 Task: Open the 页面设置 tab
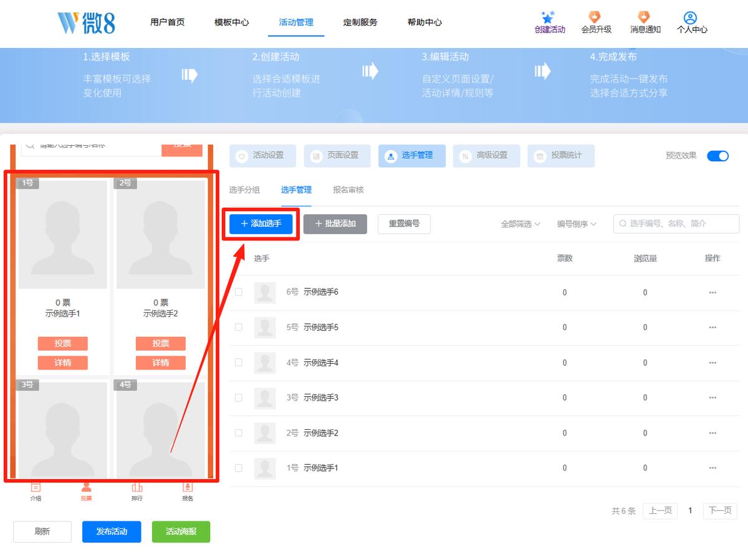337,156
